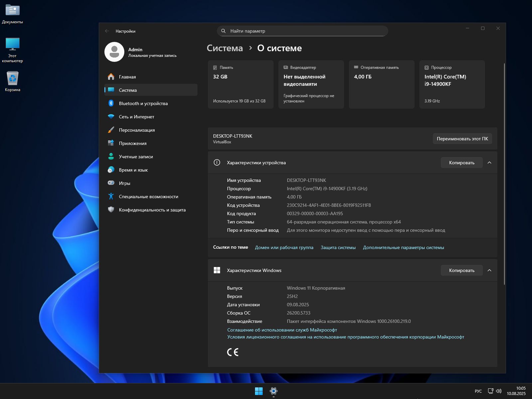The image size is (532, 399).
Task: Copy device specs with Копировать button
Action: (462, 163)
